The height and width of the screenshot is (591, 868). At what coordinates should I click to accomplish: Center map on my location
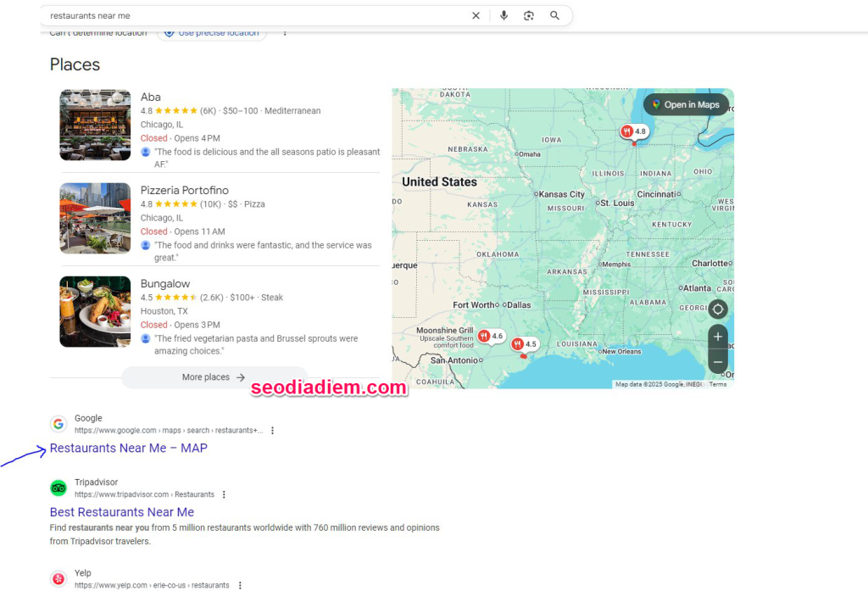click(x=718, y=309)
